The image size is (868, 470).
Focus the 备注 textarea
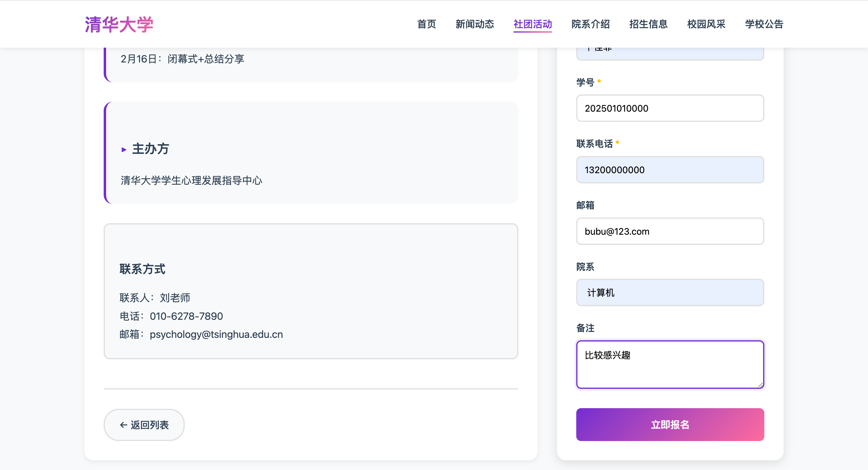[669, 364]
